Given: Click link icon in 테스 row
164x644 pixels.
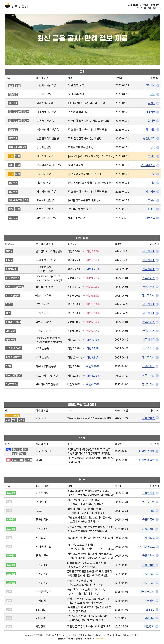Looking at the screenshot, I should click(x=157, y=313).
